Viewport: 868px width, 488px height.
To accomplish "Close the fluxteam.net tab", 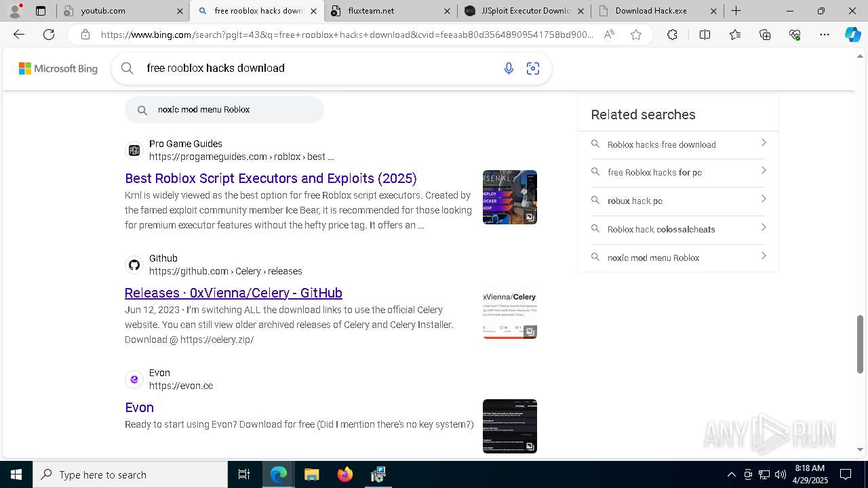I will pos(447,11).
